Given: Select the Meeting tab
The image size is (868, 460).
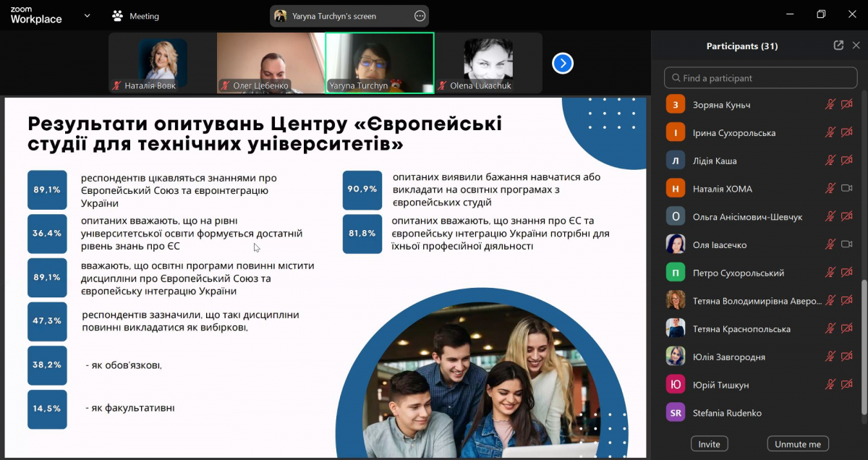Looking at the screenshot, I should pyautogui.click(x=142, y=15).
